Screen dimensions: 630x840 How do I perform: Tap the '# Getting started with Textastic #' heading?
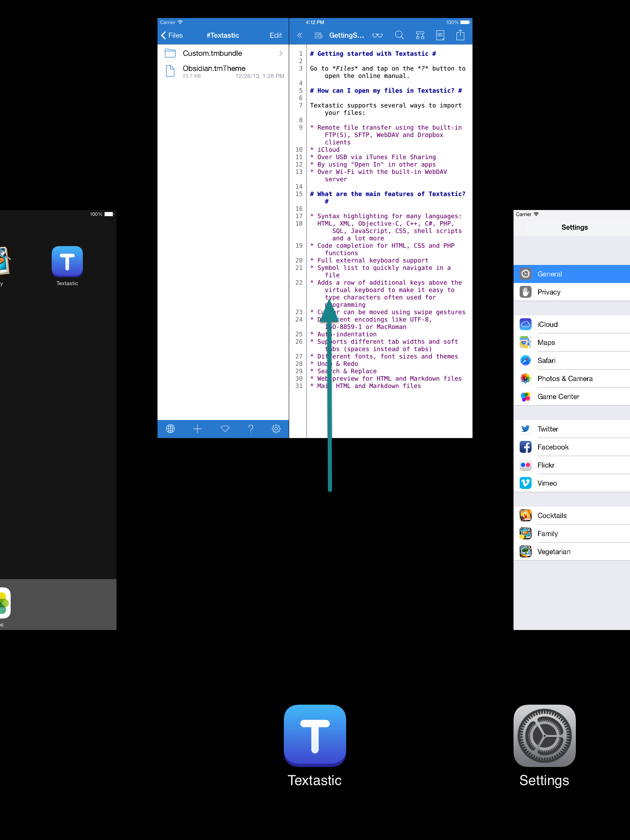(x=373, y=54)
